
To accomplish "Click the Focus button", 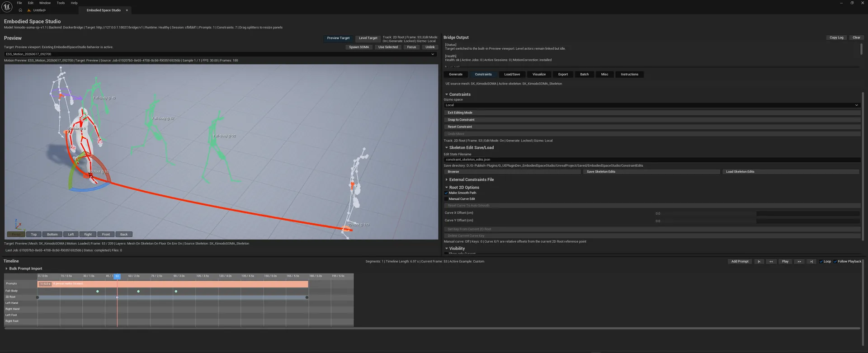I will tap(411, 47).
